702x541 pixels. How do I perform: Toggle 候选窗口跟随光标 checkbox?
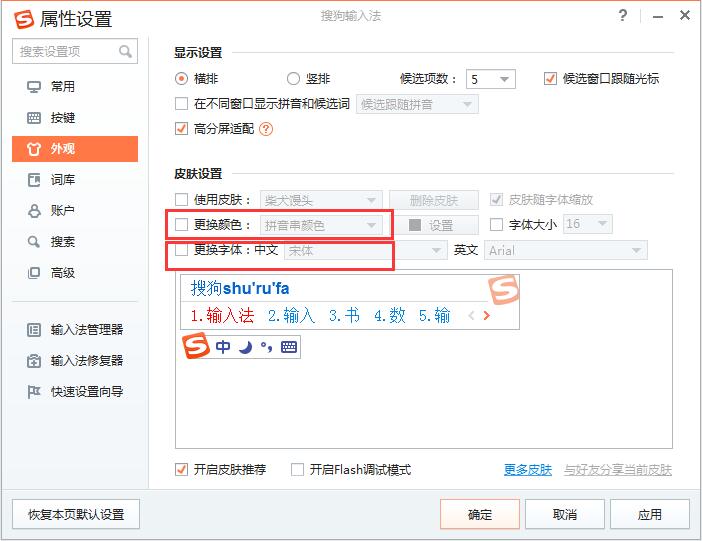click(550, 79)
